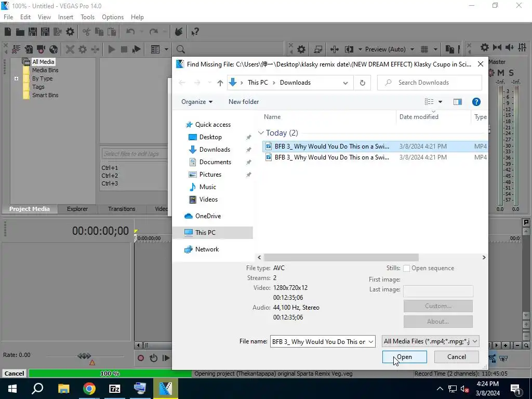Image resolution: width=532 pixels, height=399 pixels.
Task: Click the Save project floppy disk icon
Action: 33,32
